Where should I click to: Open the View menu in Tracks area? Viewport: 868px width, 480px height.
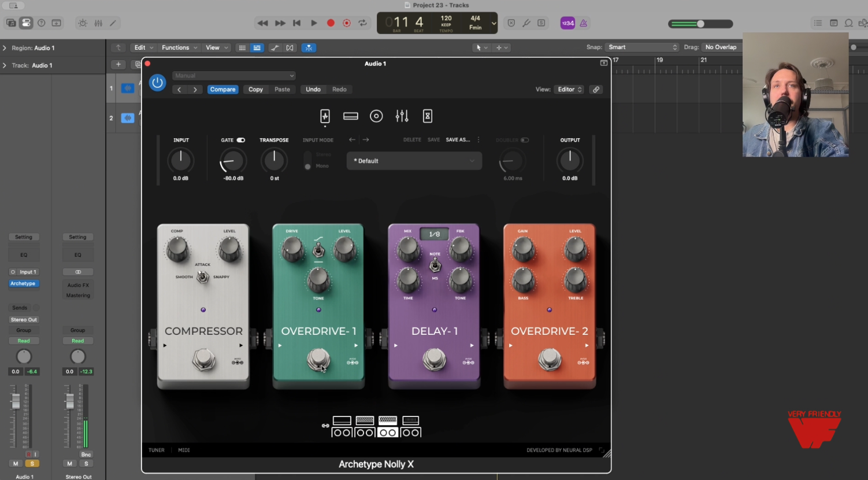[x=216, y=48]
